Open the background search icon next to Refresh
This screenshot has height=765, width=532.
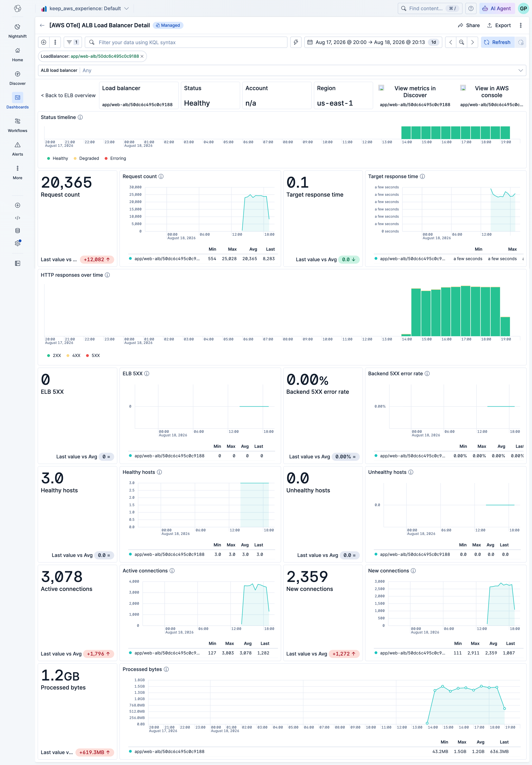[x=521, y=42]
